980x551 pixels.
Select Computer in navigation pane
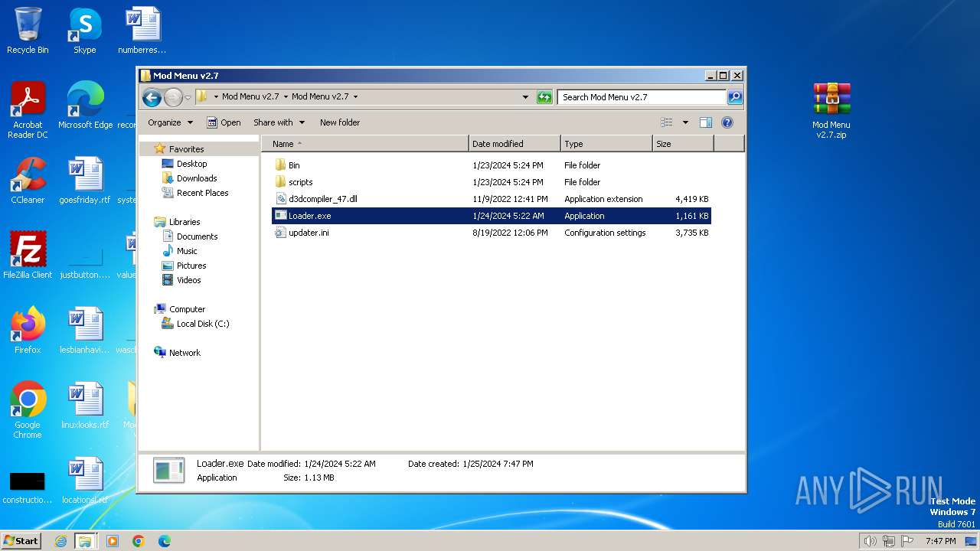tap(187, 309)
